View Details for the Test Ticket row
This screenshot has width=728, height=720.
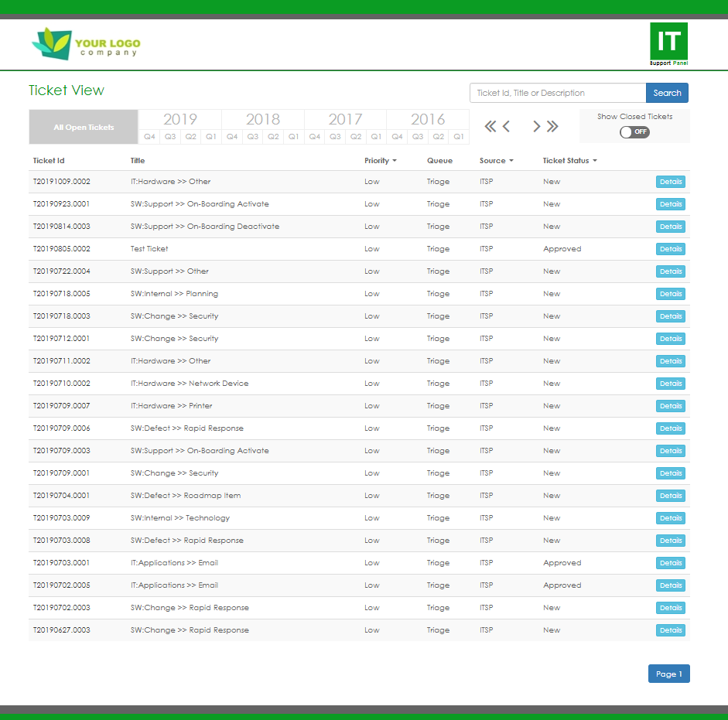point(670,249)
